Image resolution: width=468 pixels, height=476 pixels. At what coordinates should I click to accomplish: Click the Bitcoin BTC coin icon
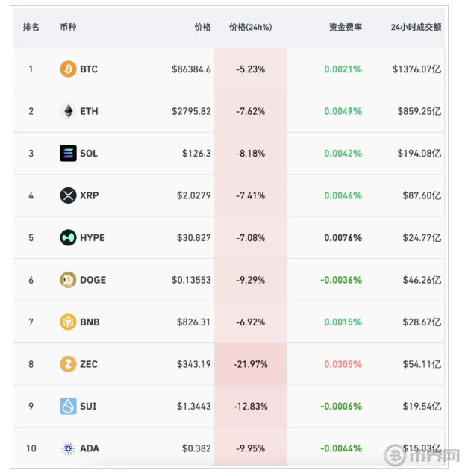tap(68, 69)
